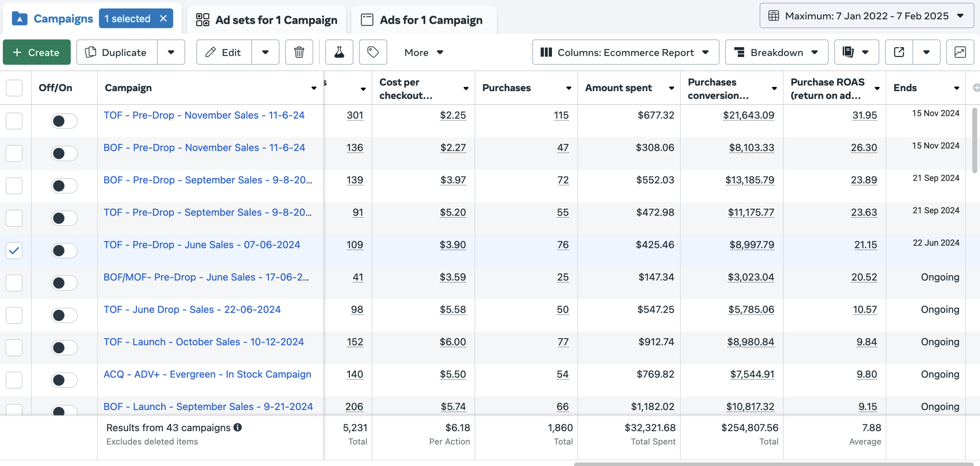Open the date range dropdown
The image size is (980, 466).
click(866, 16)
